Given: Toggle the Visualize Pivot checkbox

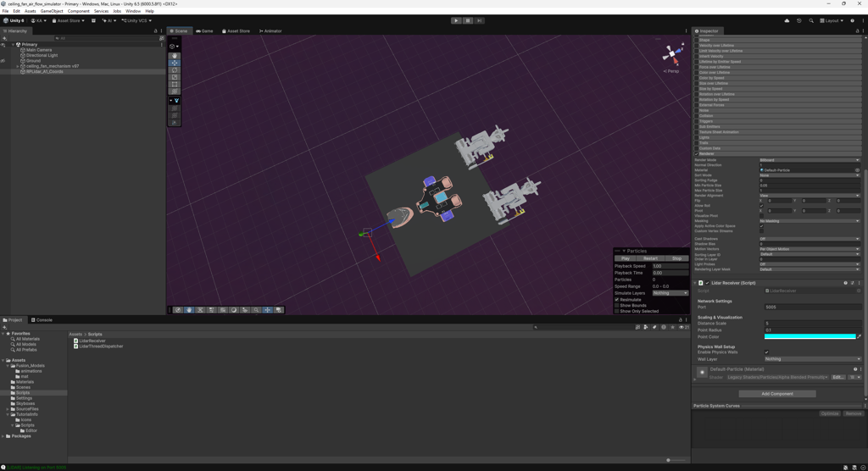Looking at the screenshot, I should click(762, 216).
